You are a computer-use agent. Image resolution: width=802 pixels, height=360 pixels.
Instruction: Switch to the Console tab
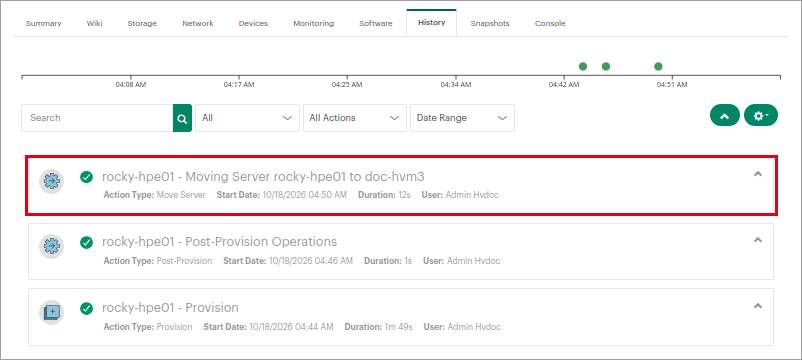tap(550, 24)
